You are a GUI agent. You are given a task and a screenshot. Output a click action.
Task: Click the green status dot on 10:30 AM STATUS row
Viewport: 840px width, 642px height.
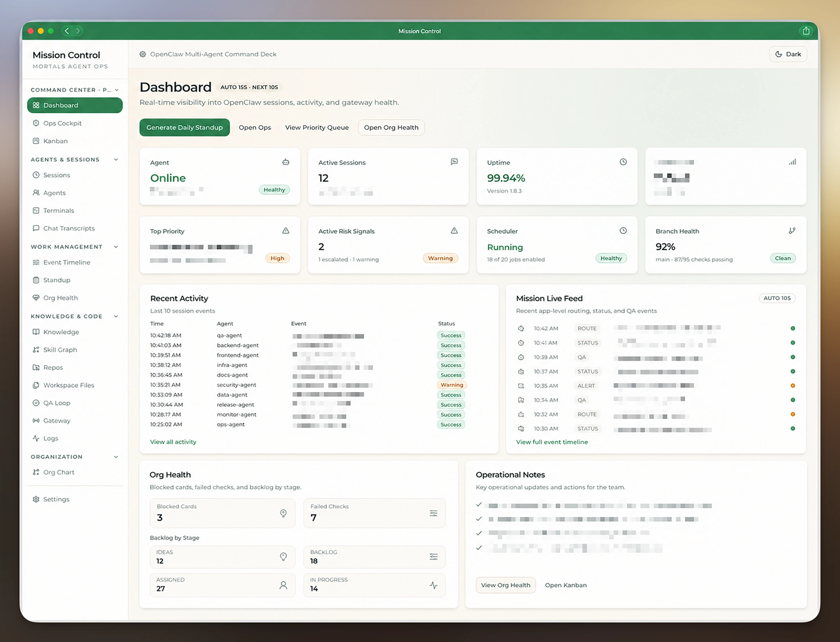coord(793,429)
